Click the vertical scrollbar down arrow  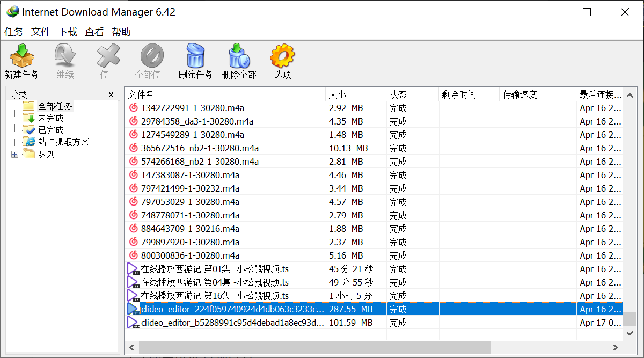630,333
